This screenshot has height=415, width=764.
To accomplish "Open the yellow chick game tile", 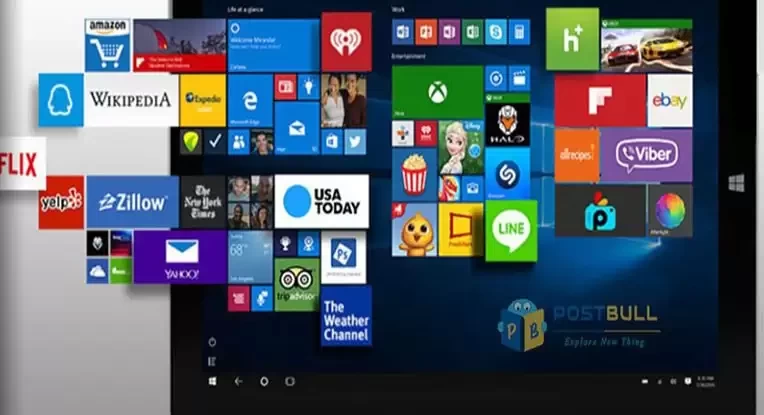I will pyautogui.click(x=414, y=230).
